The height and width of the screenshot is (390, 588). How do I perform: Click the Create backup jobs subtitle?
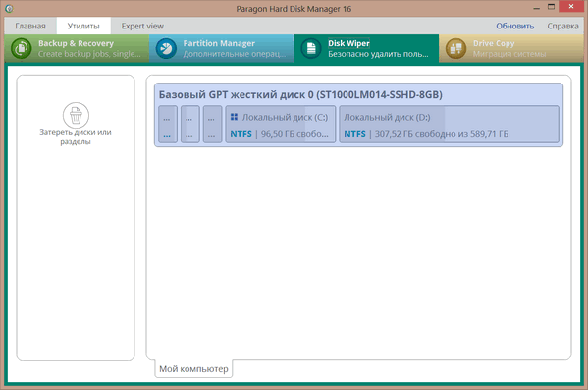[89, 54]
